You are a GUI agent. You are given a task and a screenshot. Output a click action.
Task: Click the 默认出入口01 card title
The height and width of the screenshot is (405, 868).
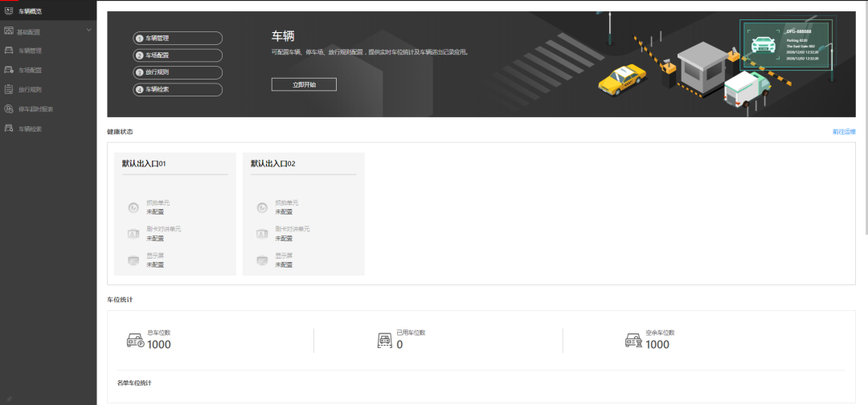point(144,164)
